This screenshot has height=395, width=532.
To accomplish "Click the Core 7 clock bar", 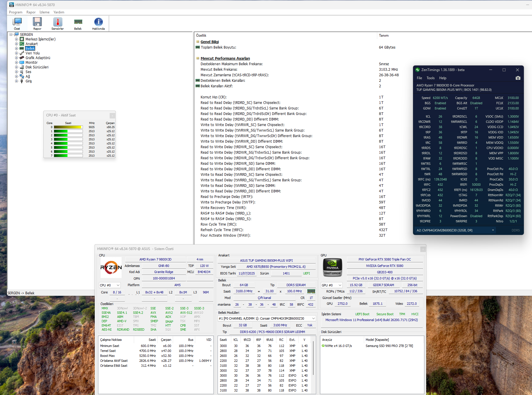I will [x=68, y=155].
